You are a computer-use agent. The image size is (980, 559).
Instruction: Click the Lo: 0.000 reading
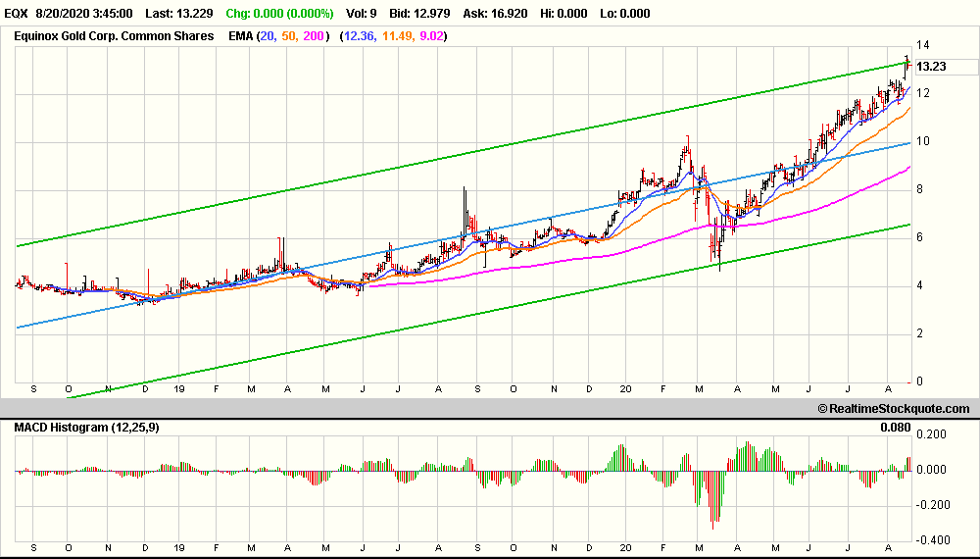625,13
